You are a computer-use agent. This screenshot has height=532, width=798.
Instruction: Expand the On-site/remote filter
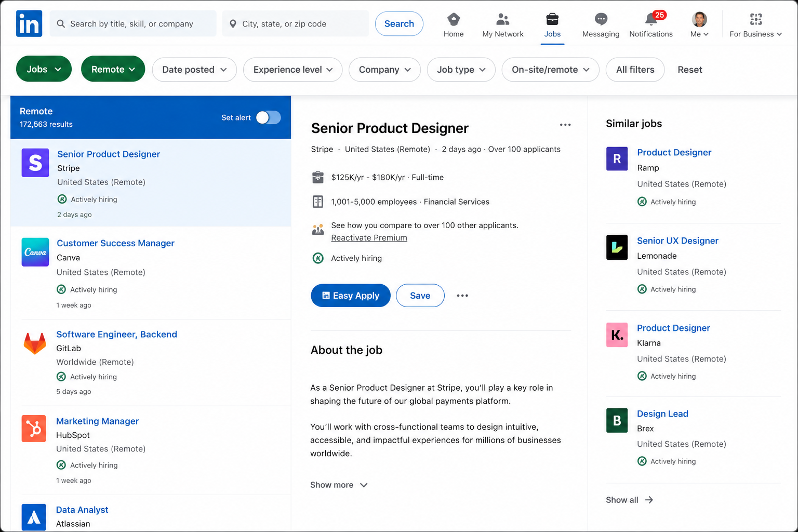pos(550,70)
